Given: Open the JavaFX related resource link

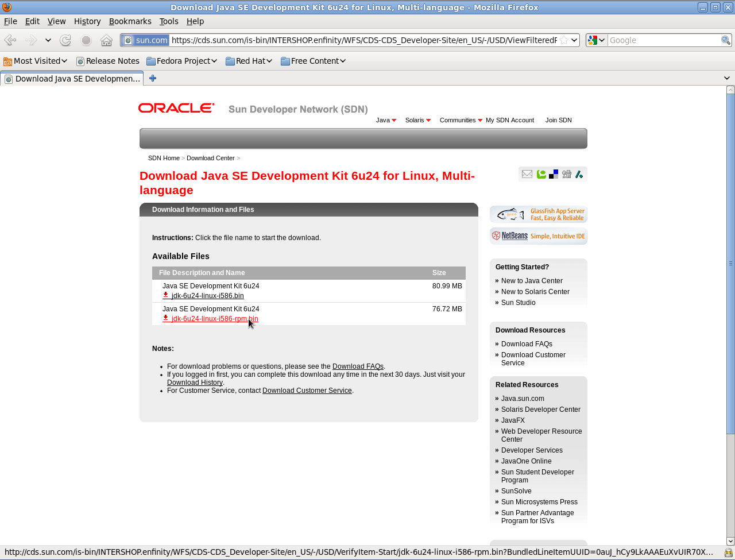Looking at the screenshot, I should [513, 420].
